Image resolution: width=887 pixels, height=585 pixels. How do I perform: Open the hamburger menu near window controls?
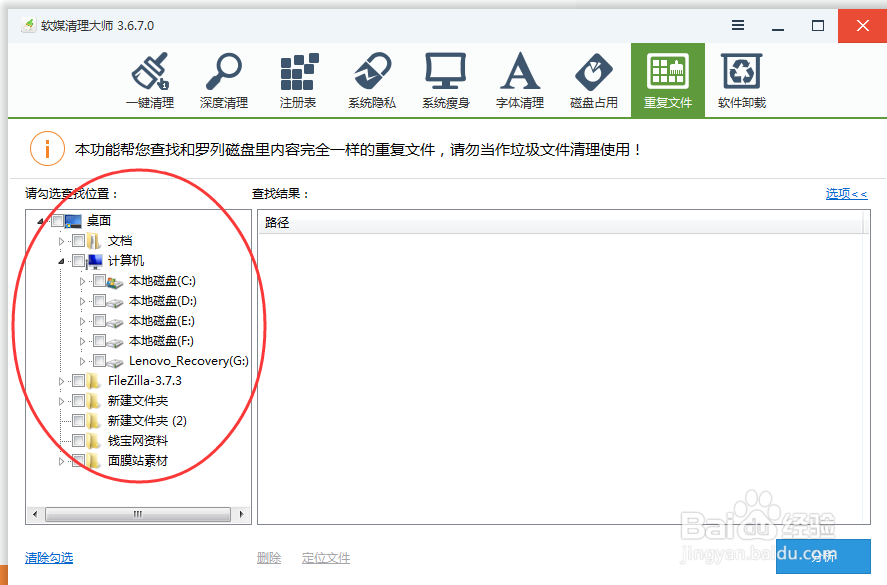tap(737, 24)
